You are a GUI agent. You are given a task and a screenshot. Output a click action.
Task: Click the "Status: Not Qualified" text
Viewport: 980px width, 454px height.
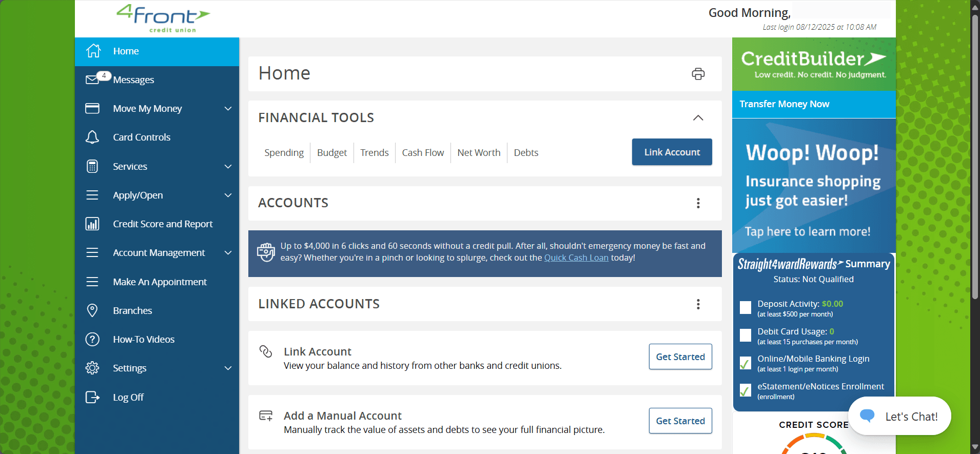[x=814, y=279]
